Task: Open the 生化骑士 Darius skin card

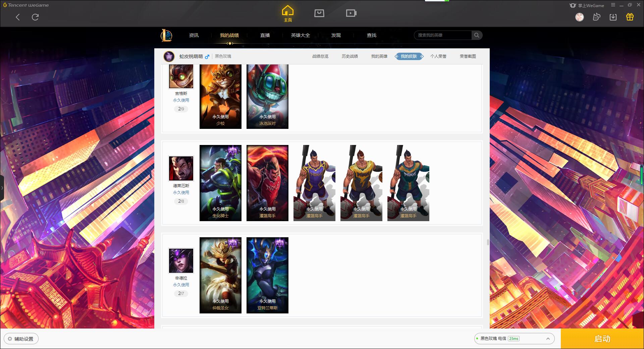Action: tap(220, 183)
